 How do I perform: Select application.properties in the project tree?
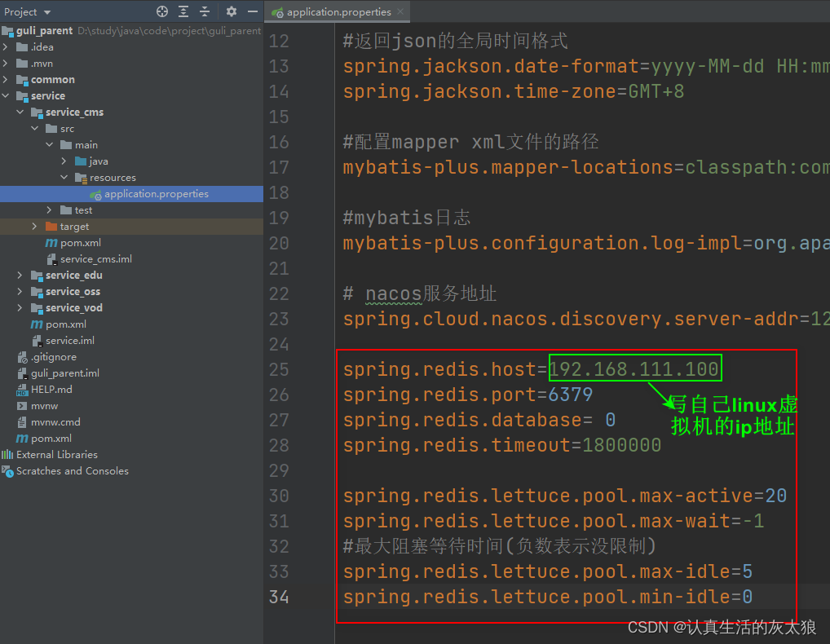point(156,194)
